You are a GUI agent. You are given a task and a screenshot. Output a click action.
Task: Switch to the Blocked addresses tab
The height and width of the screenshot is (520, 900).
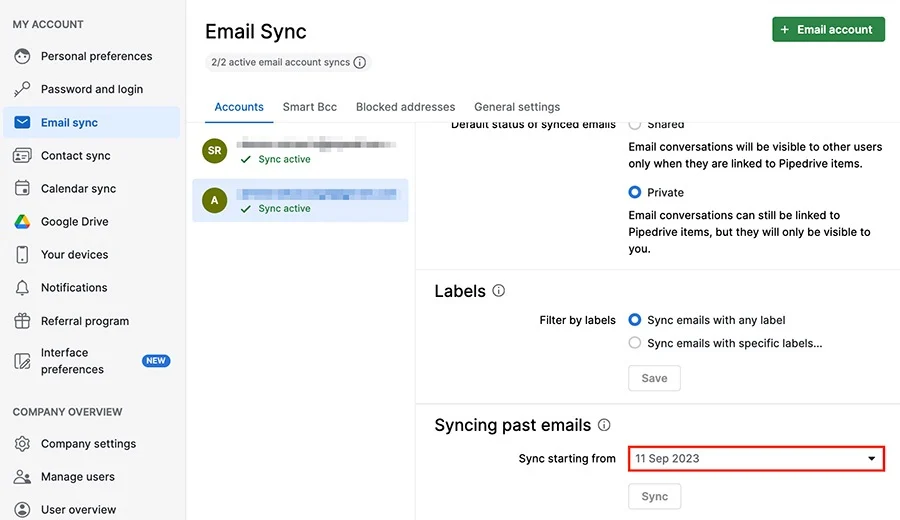tap(405, 107)
